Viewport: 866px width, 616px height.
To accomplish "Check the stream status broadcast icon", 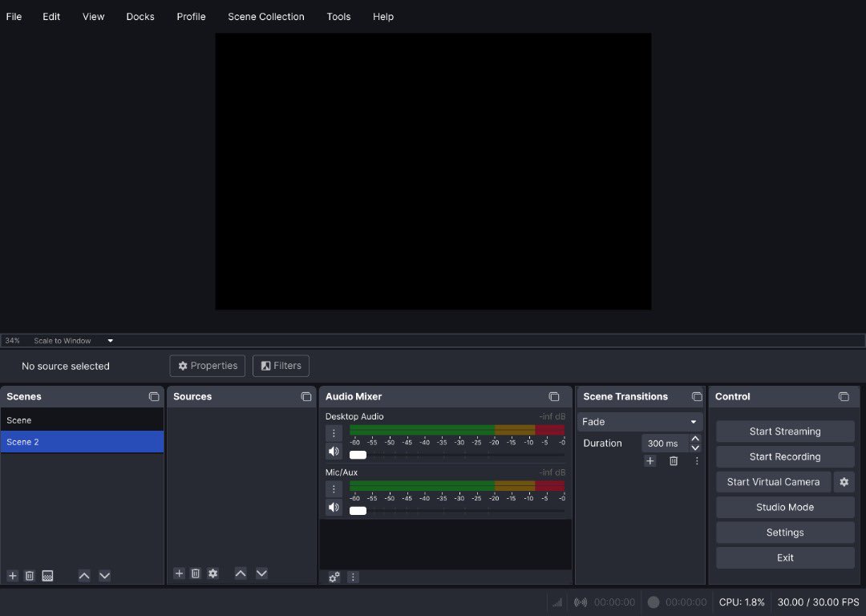I will click(x=581, y=602).
